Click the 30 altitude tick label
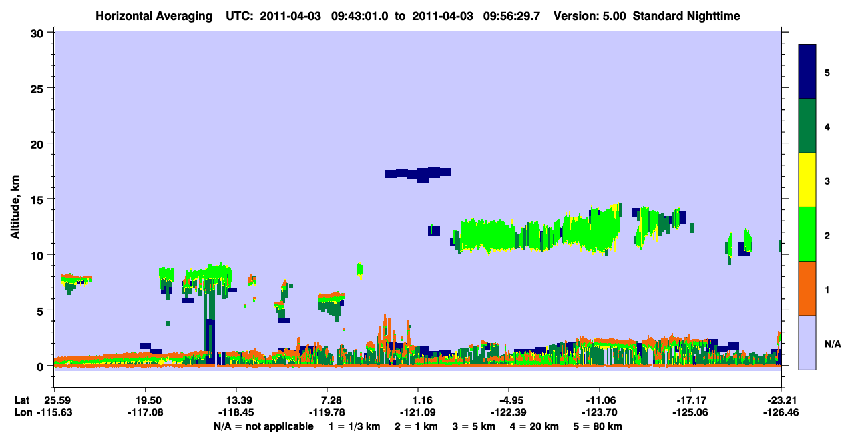 pyautogui.click(x=39, y=33)
